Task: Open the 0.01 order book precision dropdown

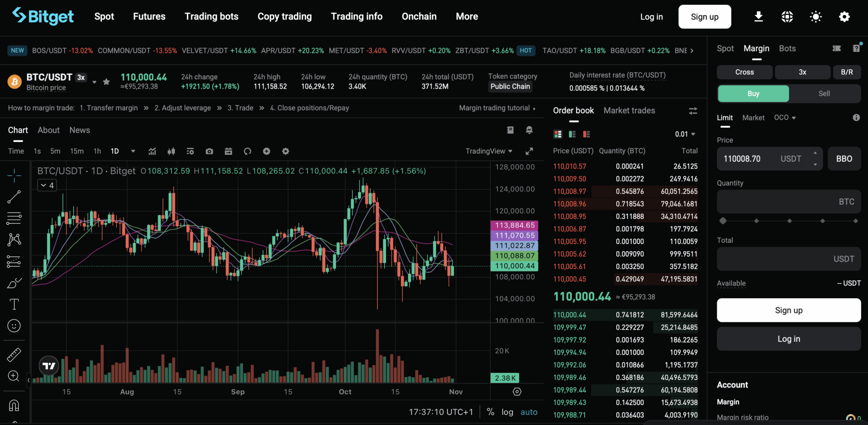Action: click(684, 134)
